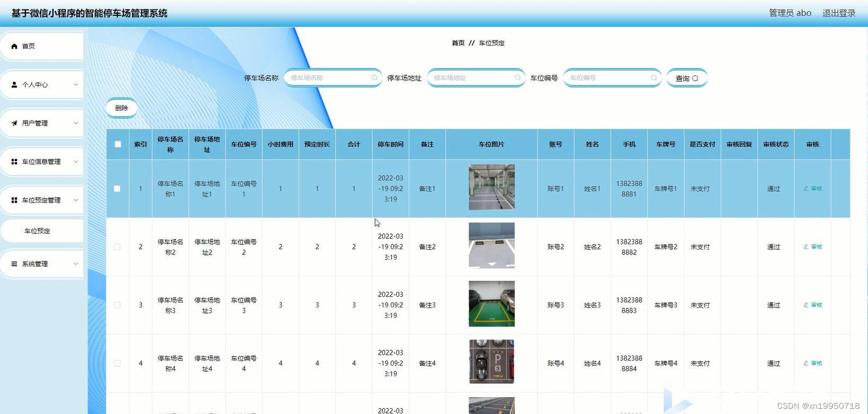
Task: Click the search icon inside 停车场名称 field
Action: pyautogui.click(x=375, y=78)
